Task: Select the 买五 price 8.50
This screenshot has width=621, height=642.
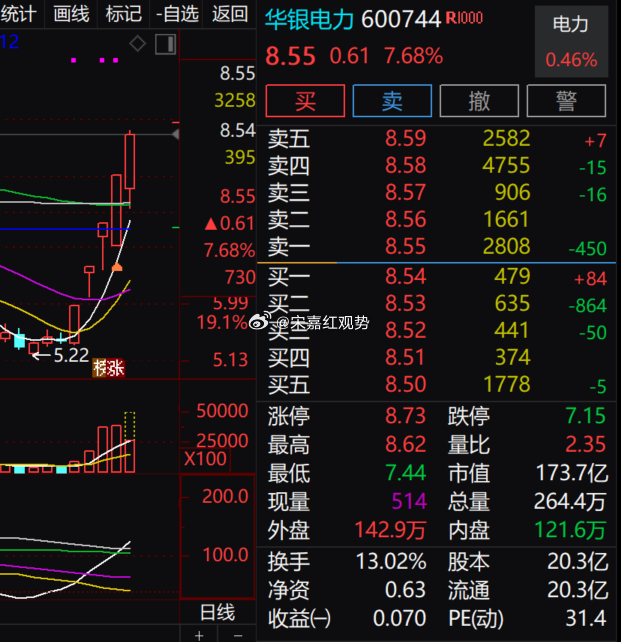Action: [406, 384]
